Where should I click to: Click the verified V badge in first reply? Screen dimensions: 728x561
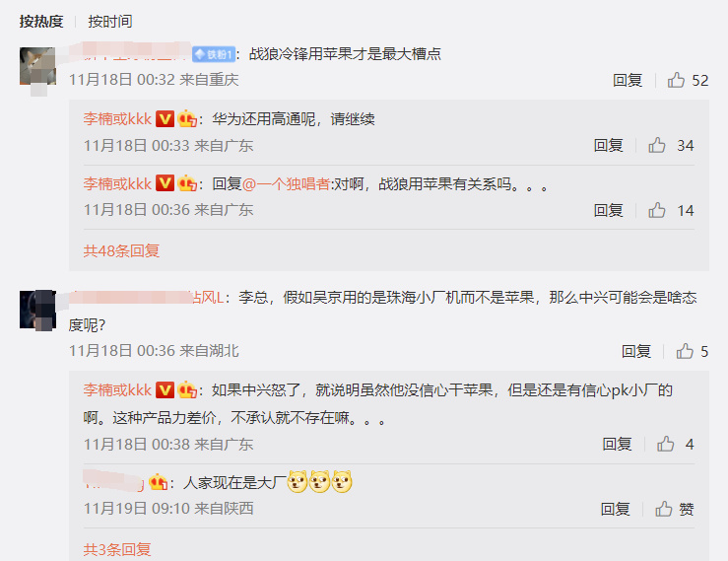(165, 119)
